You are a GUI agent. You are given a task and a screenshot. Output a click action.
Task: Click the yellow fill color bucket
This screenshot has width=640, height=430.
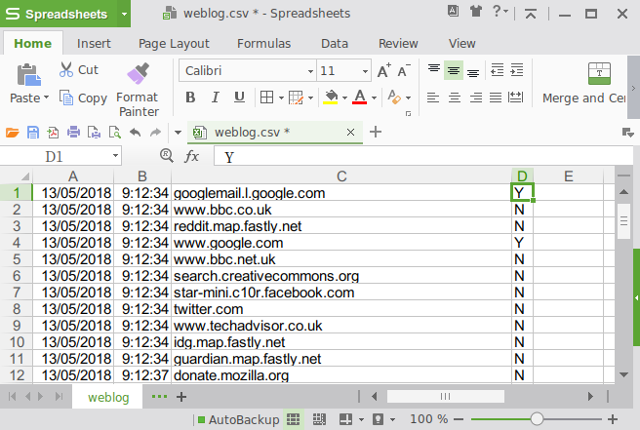[x=331, y=97]
